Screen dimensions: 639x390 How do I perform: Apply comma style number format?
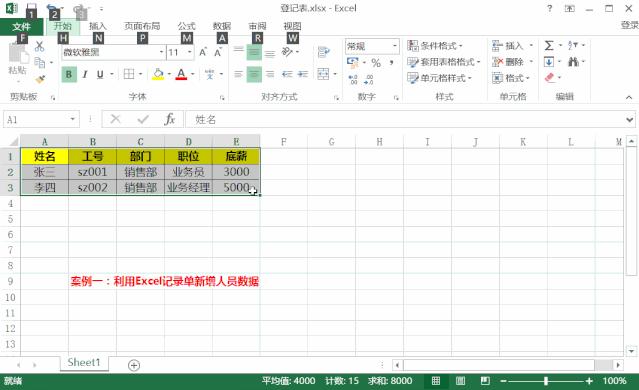pos(391,63)
